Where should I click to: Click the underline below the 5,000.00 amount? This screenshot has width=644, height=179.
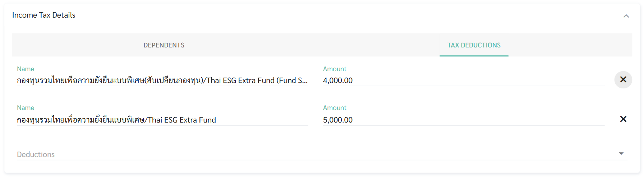click(x=464, y=125)
